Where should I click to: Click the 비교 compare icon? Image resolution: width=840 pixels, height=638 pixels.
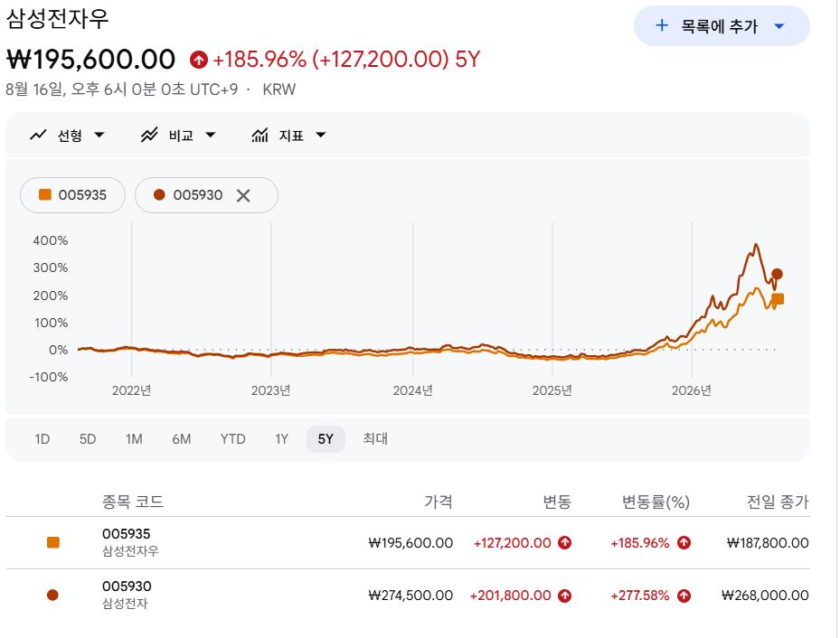(149, 135)
